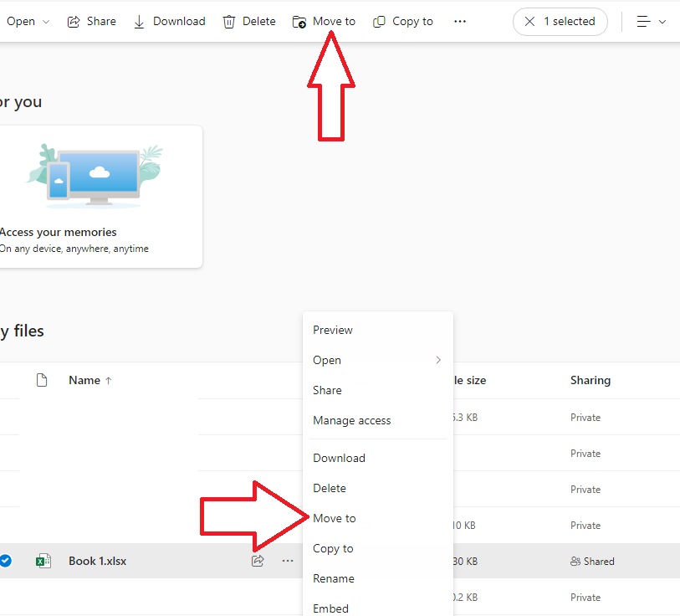Viewport: 680px width, 616px height.
Task: Open the ellipsis menu on the Book 1.xlsx row
Action: point(288,561)
